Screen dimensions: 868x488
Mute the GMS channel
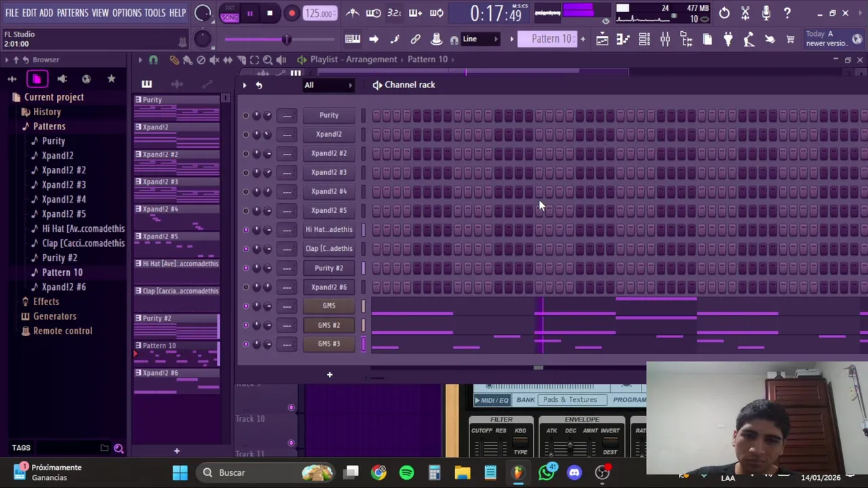tap(245, 306)
